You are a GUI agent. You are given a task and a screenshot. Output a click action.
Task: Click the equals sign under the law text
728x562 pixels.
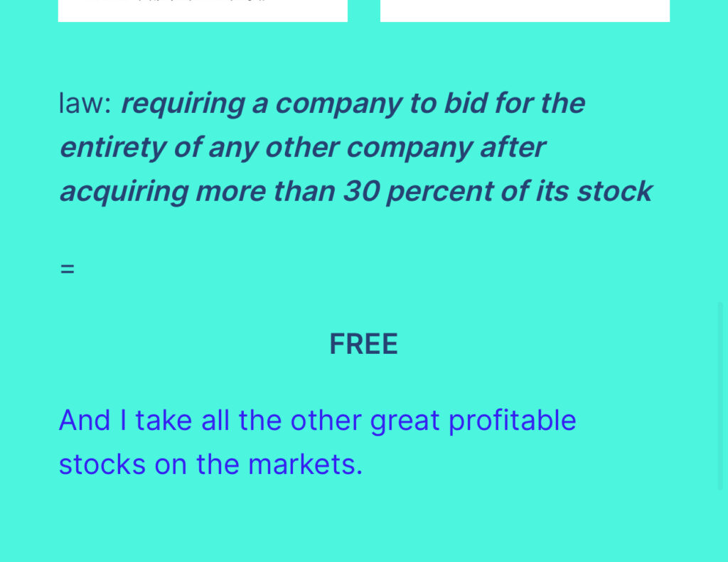coord(67,269)
